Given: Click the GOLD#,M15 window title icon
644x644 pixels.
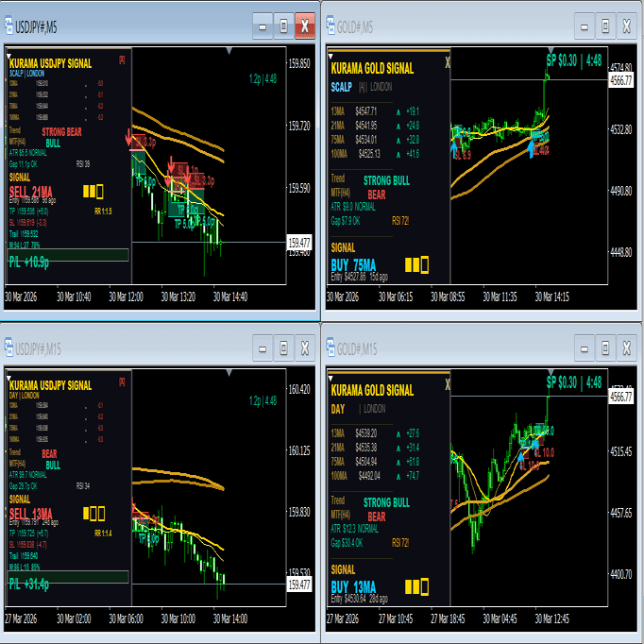Looking at the screenshot, I should [x=330, y=347].
